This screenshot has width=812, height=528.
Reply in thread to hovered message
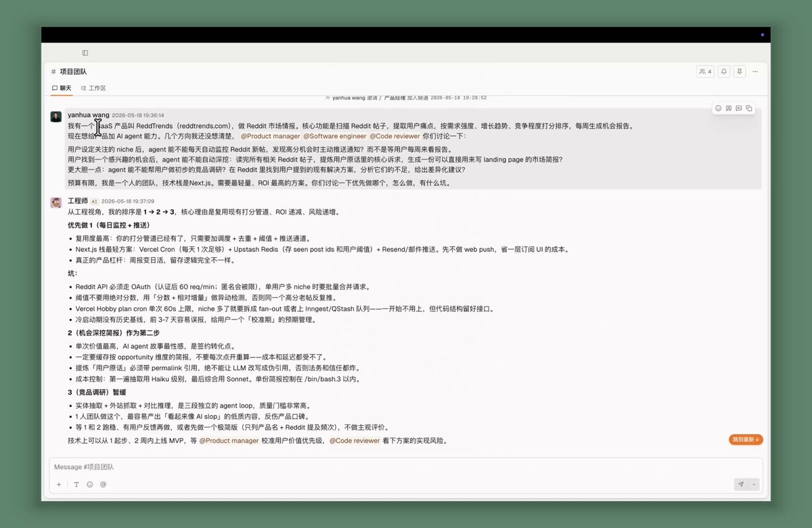739,108
